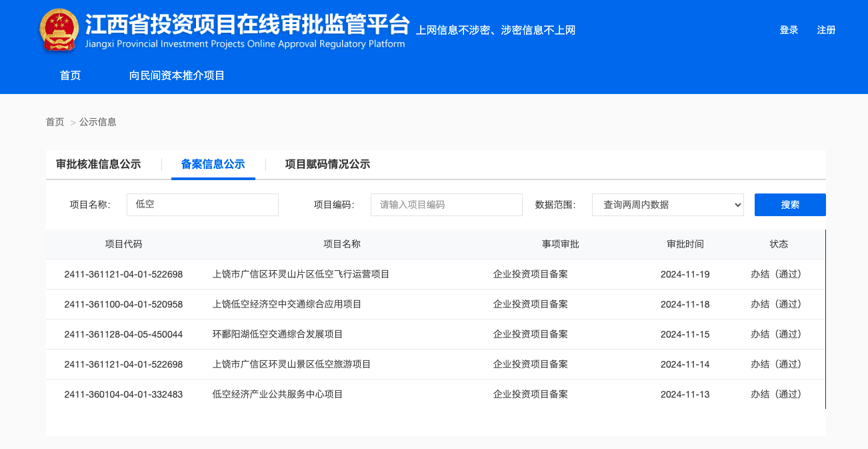Image resolution: width=868 pixels, height=449 pixels.
Task: Open 环鄱阳湖低空交通综合发展项目 entry
Action: click(x=277, y=334)
